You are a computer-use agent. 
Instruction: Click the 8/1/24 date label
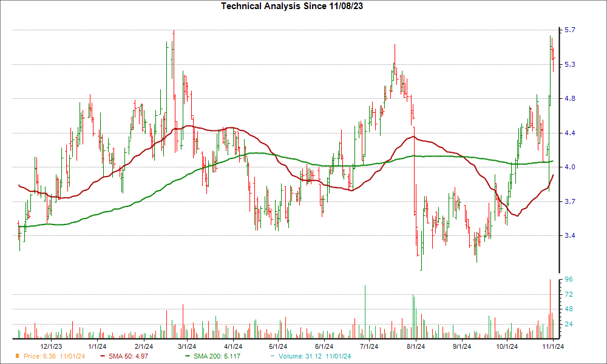click(415, 346)
